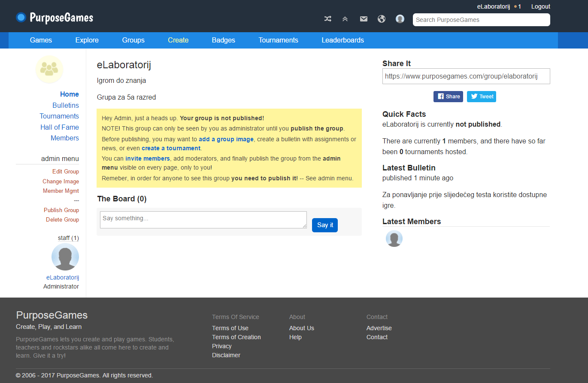Open profile avatar icon in header
This screenshot has width=588, height=383.
coord(400,19)
